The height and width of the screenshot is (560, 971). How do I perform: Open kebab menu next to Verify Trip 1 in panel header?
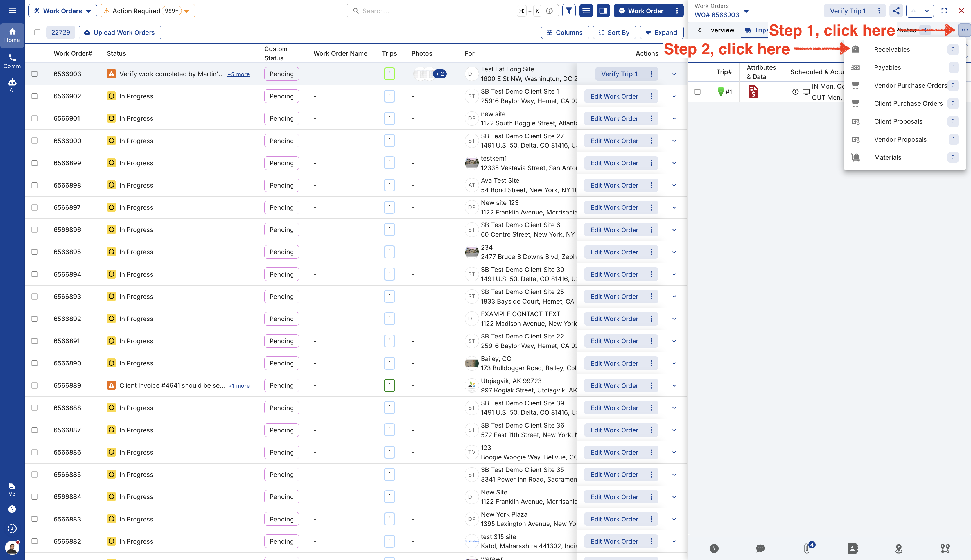879,11
